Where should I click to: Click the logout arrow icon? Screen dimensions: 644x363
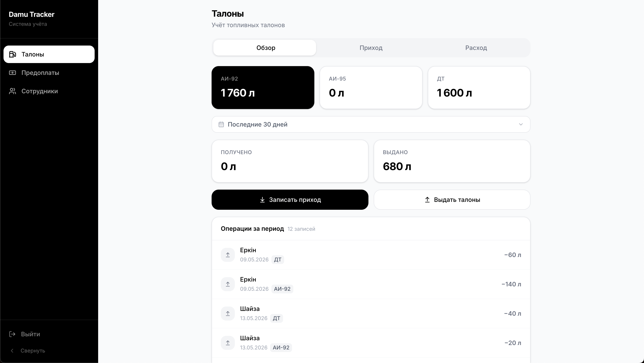pyautogui.click(x=12, y=334)
